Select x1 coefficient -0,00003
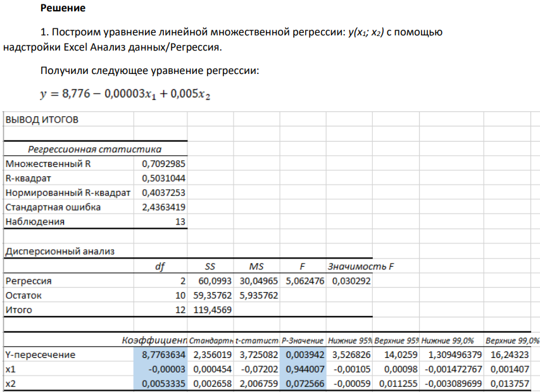This screenshot has height=392, width=540. 167,369
